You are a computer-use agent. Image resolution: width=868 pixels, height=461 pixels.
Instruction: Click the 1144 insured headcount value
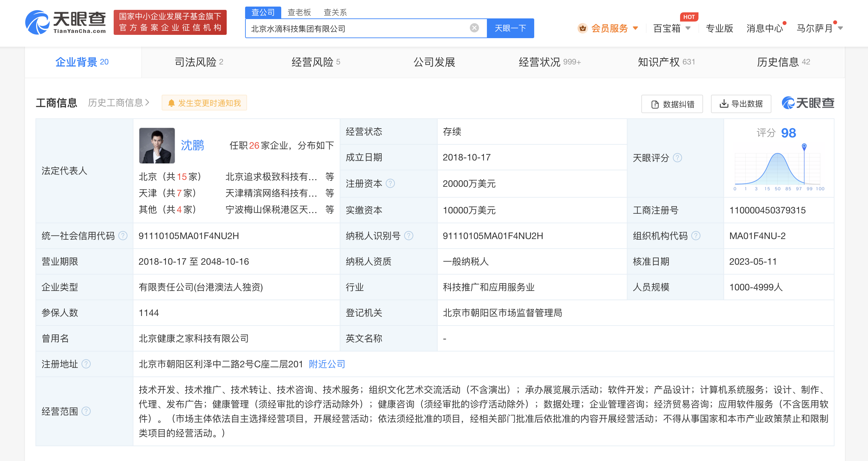(x=148, y=313)
